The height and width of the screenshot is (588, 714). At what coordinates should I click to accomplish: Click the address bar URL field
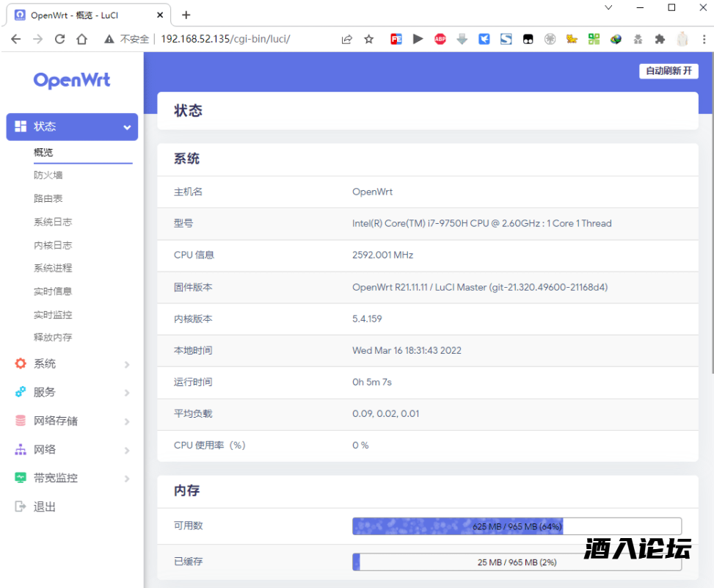(x=225, y=39)
